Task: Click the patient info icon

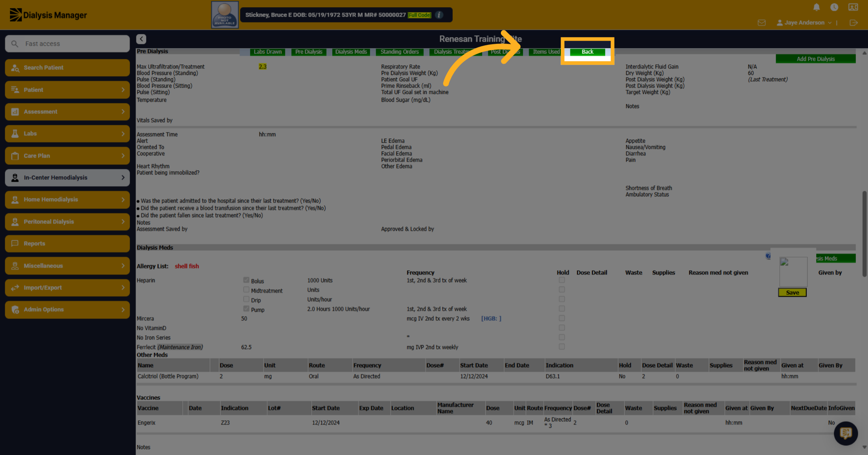Action: coord(439,15)
